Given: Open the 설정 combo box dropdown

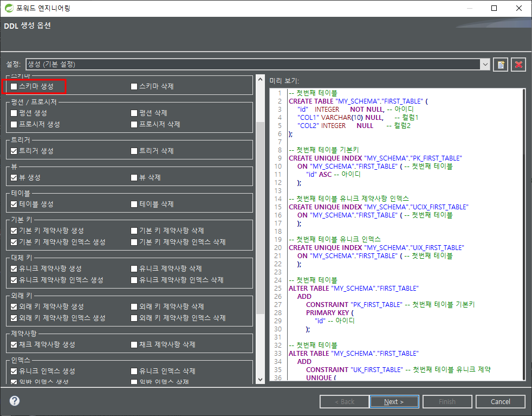Looking at the screenshot, I should [x=485, y=65].
